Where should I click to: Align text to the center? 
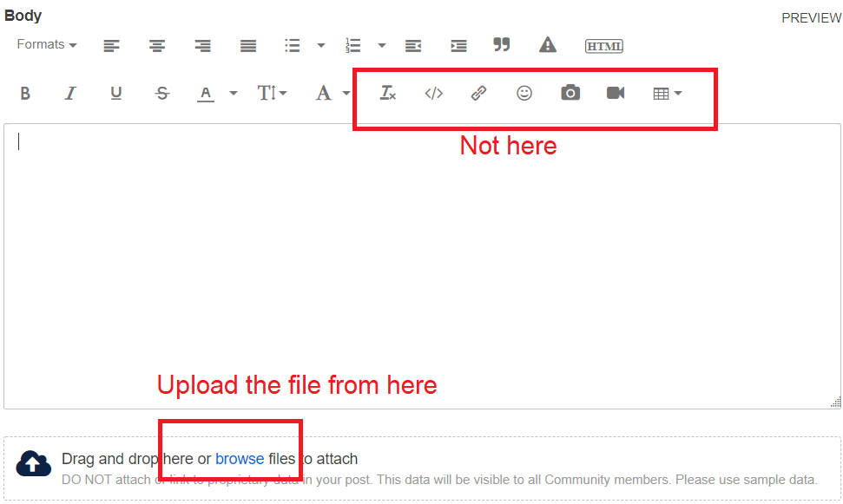[157, 44]
